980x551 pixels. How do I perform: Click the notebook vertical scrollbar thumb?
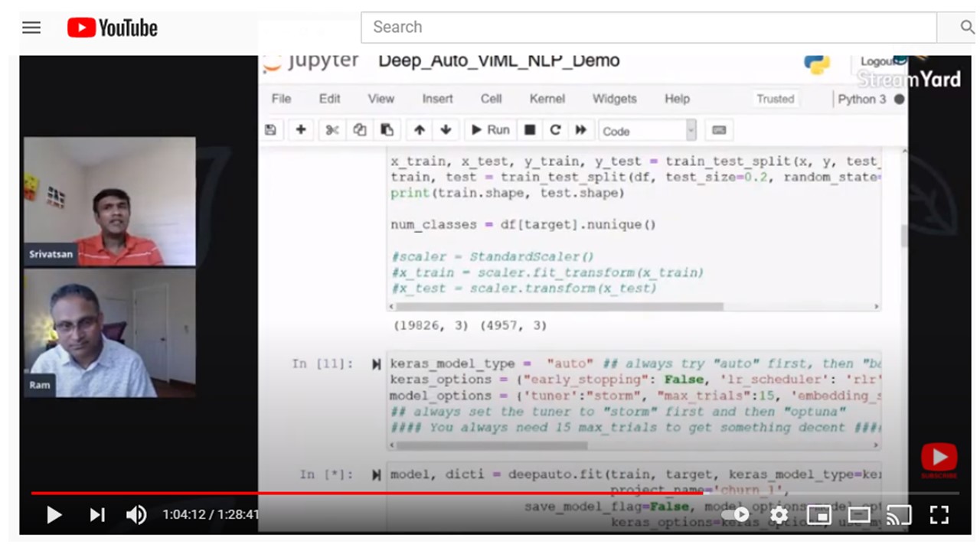[904, 236]
